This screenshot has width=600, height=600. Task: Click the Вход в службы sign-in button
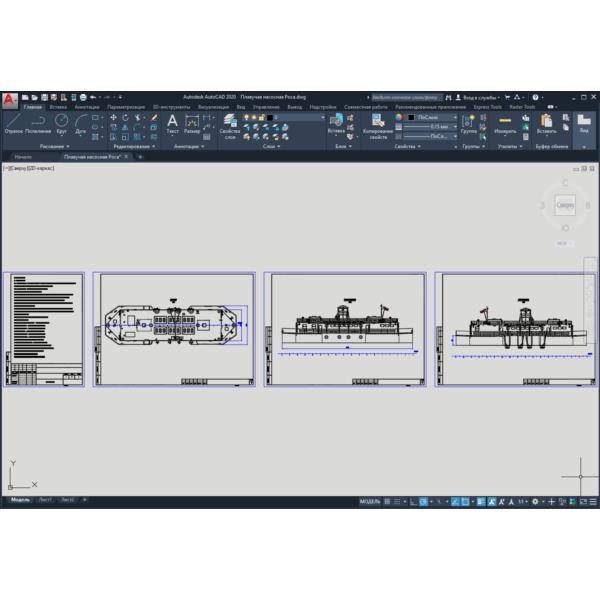(x=477, y=98)
